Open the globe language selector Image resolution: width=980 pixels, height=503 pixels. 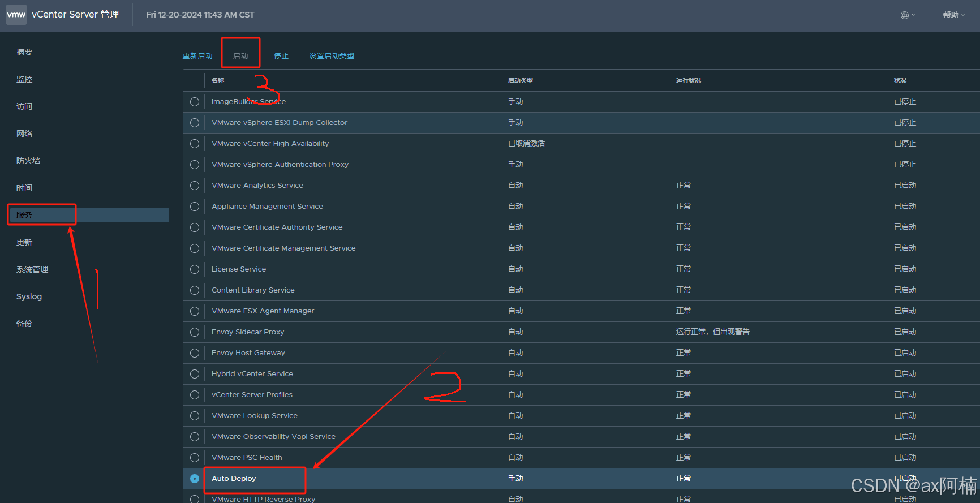908,15
